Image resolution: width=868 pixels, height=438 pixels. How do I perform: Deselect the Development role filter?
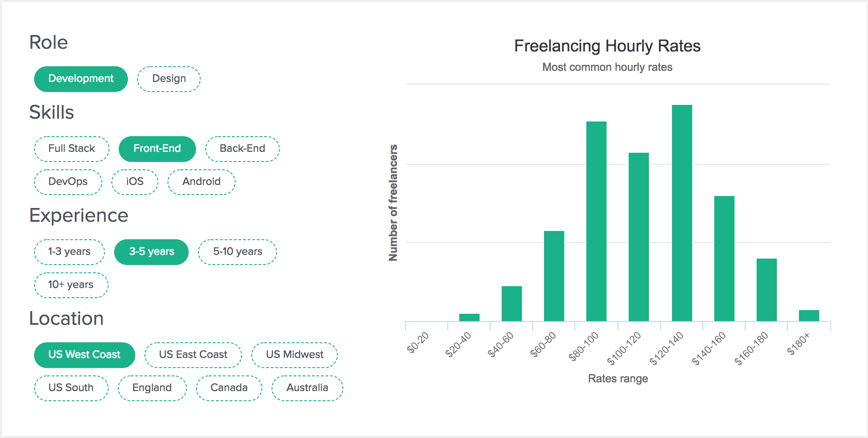coord(81,78)
